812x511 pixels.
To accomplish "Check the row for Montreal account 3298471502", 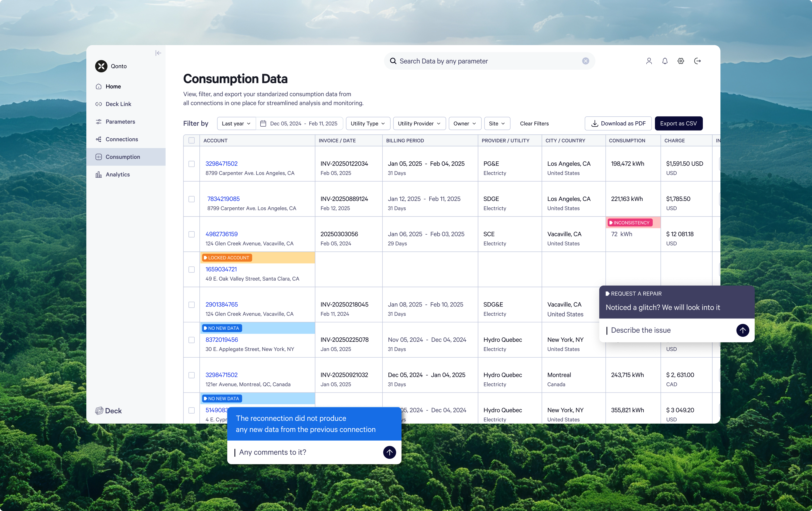I will [191, 375].
